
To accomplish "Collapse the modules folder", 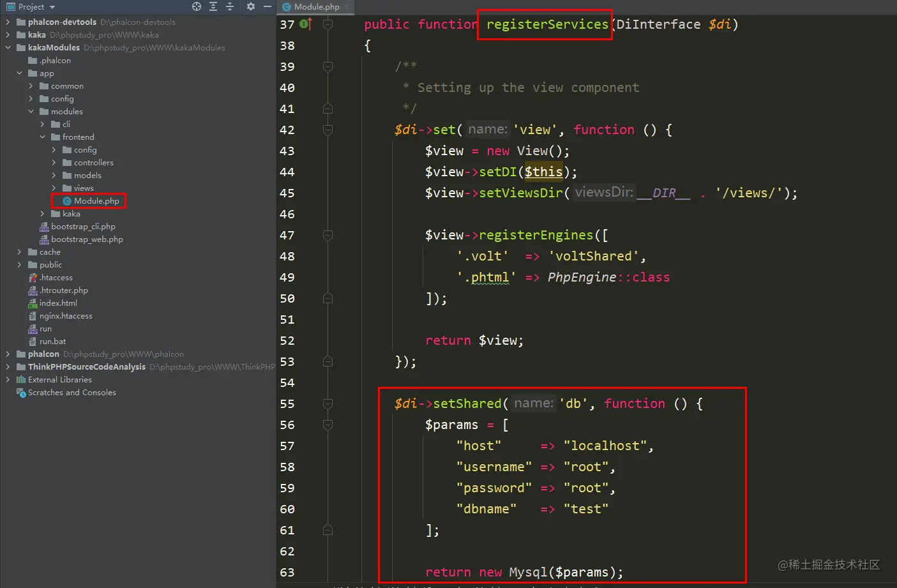I will pyautogui.click(x=31, y=111).
